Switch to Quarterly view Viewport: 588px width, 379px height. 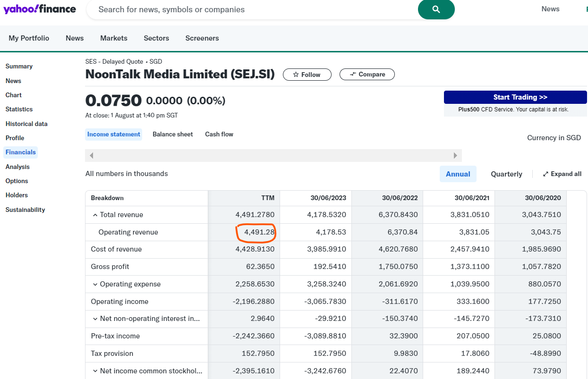click(506, 174)
